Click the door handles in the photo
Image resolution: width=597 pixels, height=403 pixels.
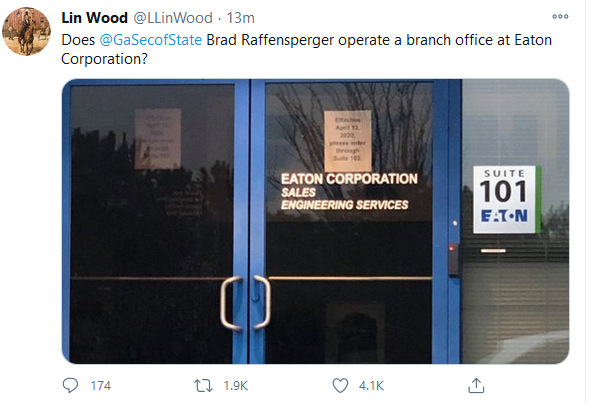245,302
